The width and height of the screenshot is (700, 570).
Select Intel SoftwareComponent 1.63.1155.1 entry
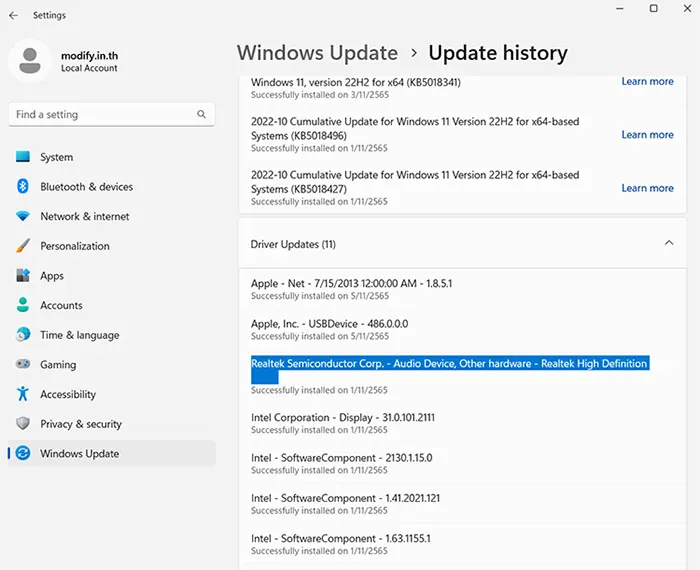point(341,544)
